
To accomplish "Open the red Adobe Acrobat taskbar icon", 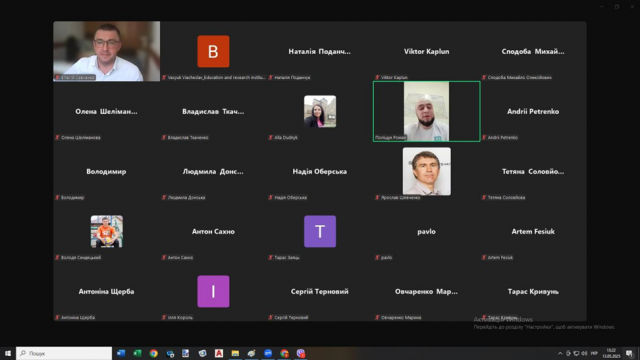I will [x=219, y=353].
